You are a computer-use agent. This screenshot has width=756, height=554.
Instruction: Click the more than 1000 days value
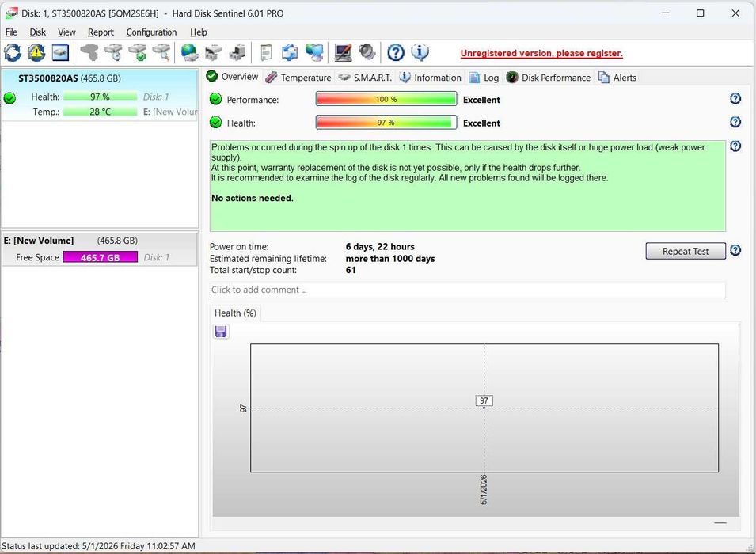[x=390, y=259]
